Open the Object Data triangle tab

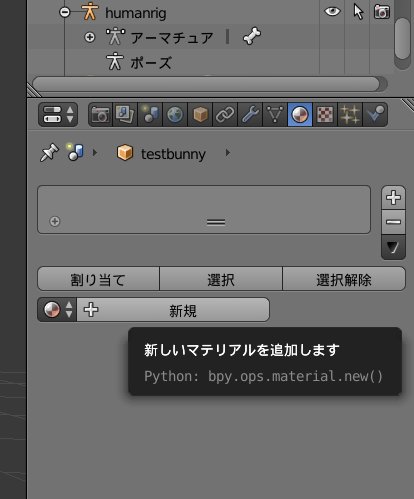[x=275, y=115]
